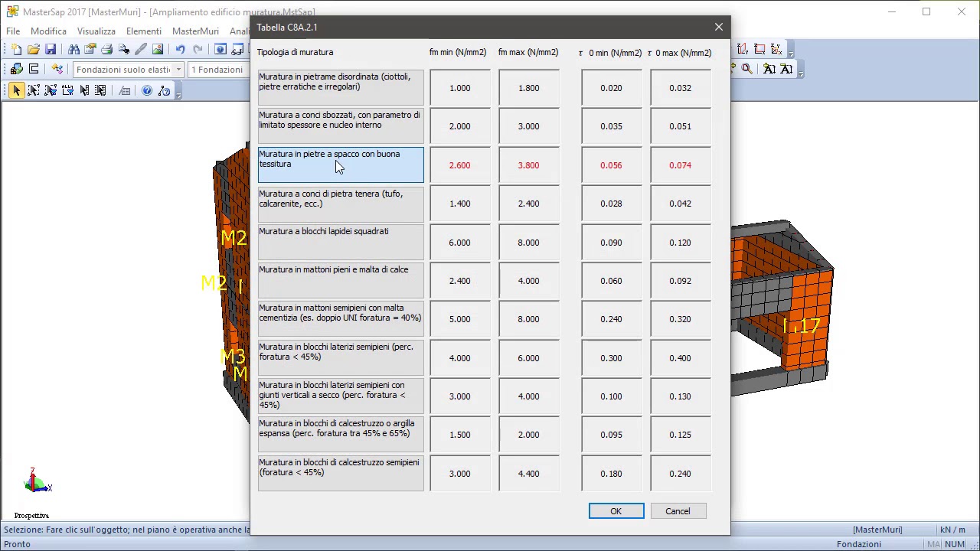980x551 pixels.
Task: Switch to the ZX plane view icon
Action: 759,49
